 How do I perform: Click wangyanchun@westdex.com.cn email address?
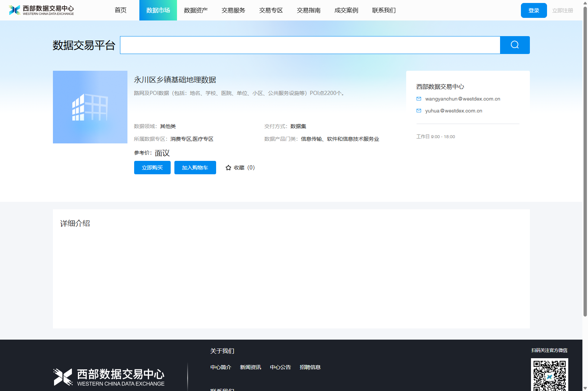click(463, 99)
